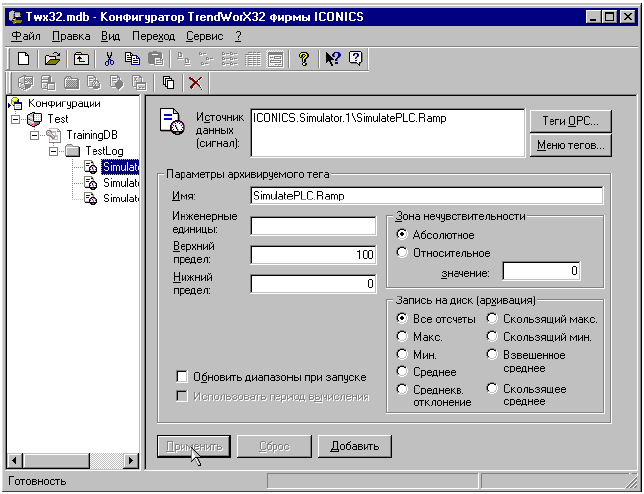Click the New document toolbar icon
The width and height of the screenshot is (644, 494).
[x=23, y=59]
